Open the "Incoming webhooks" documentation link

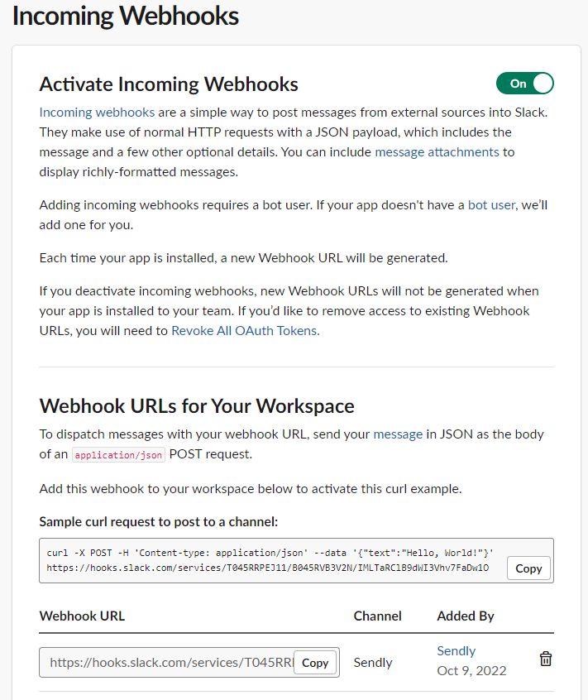97,112
